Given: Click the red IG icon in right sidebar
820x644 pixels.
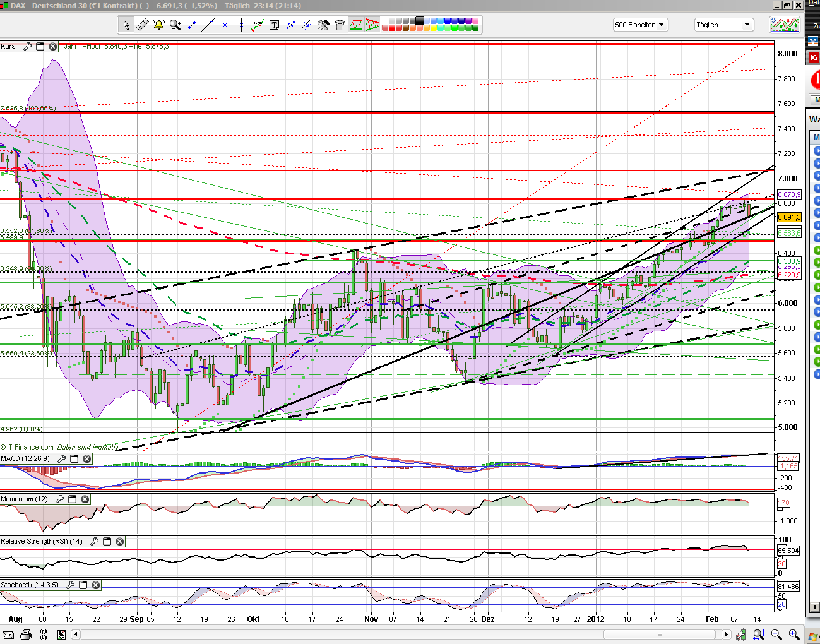Looking at the screenshot, I should pyautogui.click(x=814, y=57).
